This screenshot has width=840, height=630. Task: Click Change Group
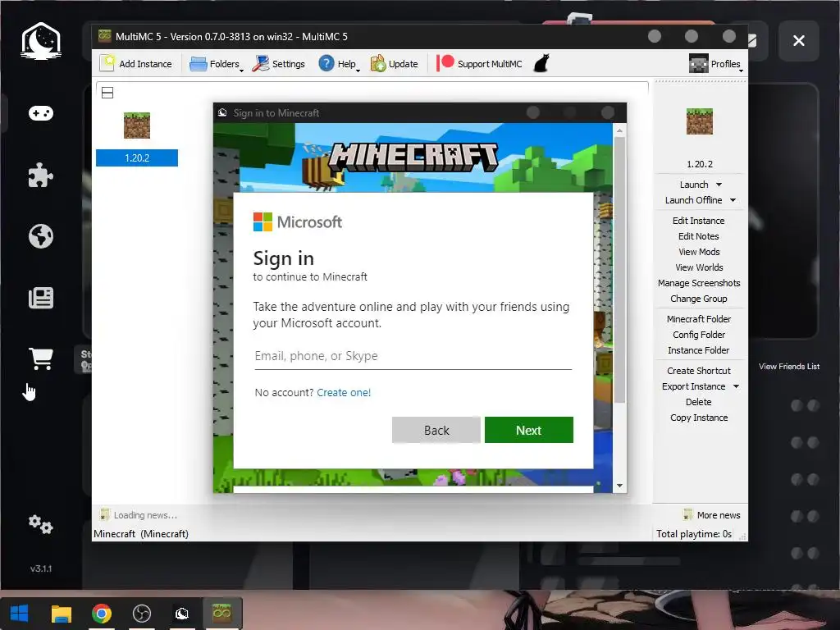pos(699,299)
